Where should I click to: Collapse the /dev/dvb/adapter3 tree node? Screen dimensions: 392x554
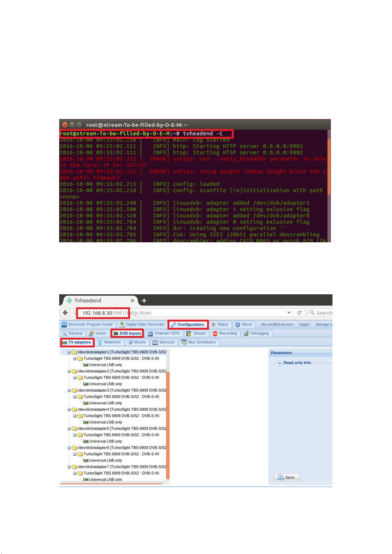coord(69,390)
